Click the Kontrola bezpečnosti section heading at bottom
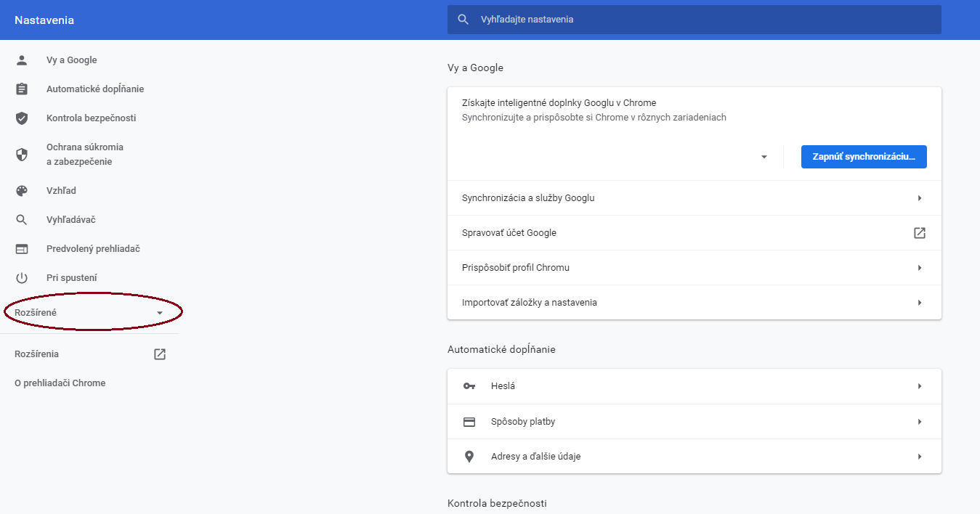Screen dimensions: 980x514 497,503
